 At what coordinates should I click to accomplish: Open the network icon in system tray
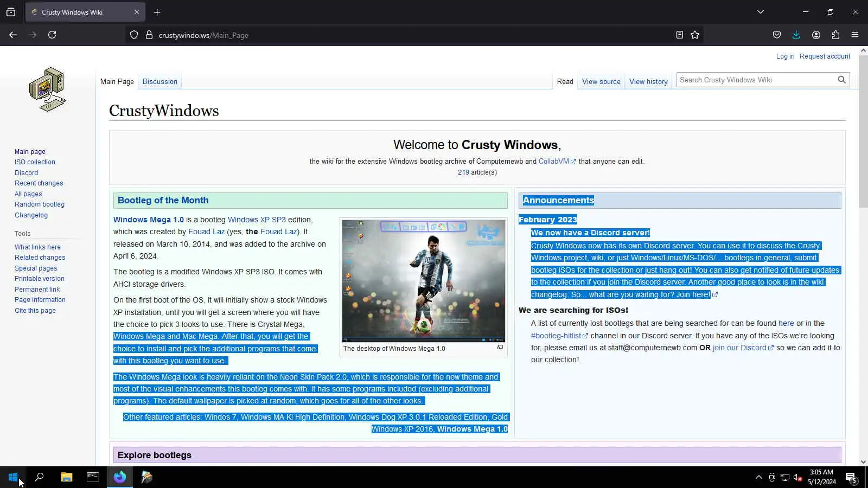785,477
